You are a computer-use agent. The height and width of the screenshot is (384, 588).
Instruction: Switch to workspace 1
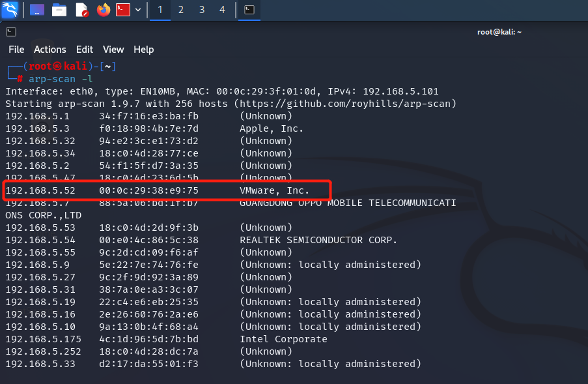pyautogui.click(x=160, y=10)
